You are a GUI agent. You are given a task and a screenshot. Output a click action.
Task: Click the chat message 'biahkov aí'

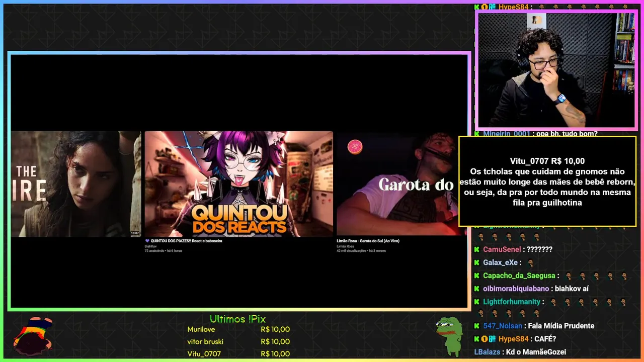(x=572, y=289)
